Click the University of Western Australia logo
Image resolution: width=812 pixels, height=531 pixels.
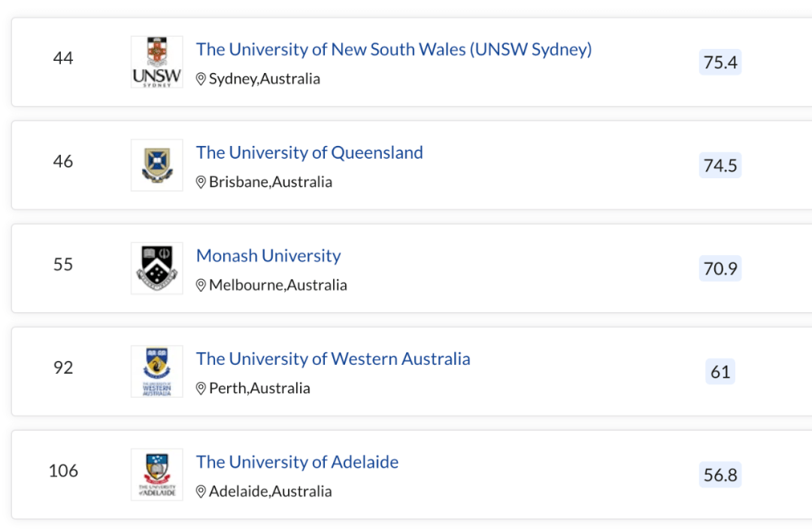157,371
